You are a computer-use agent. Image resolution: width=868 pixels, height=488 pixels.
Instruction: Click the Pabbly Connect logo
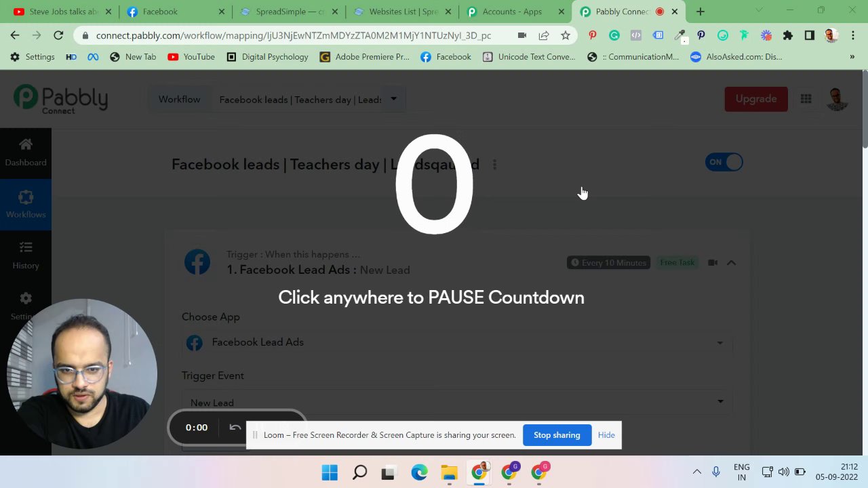pos(60,99)
